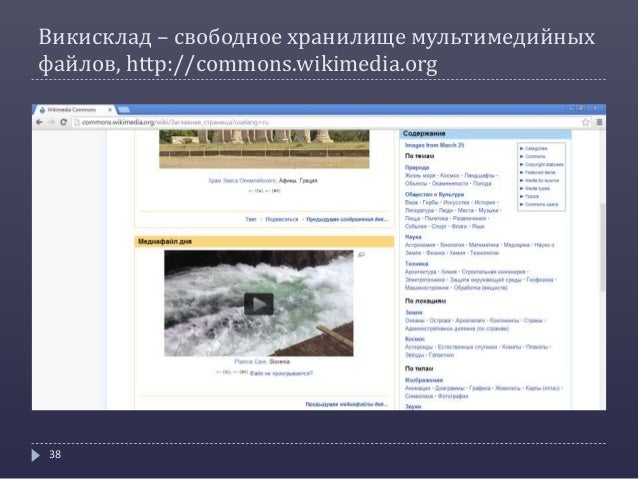Open the Математика link
The height and width of the screenshot is (479, 638).
point(484,245)
